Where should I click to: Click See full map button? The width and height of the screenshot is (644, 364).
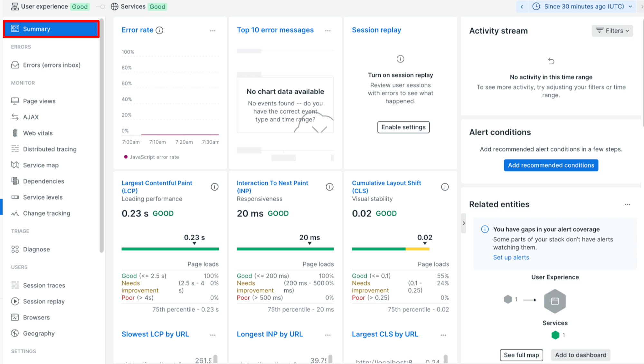pos(521,355)
